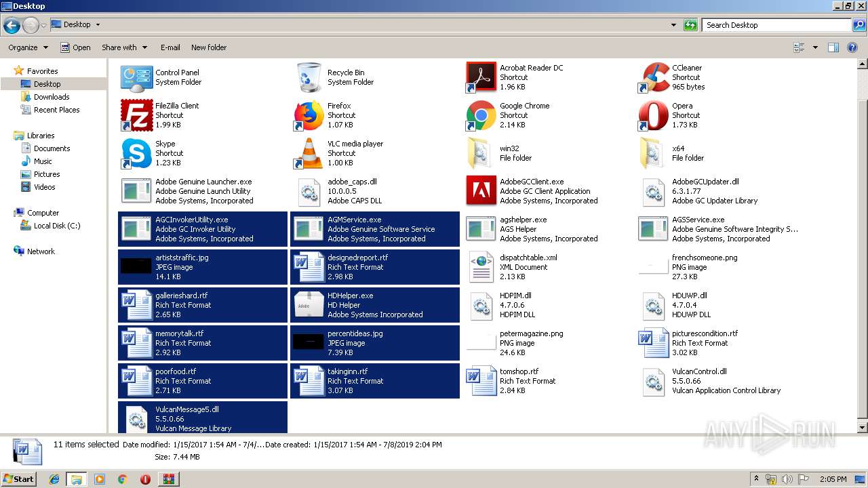Click the Start button

click(18, 479)
